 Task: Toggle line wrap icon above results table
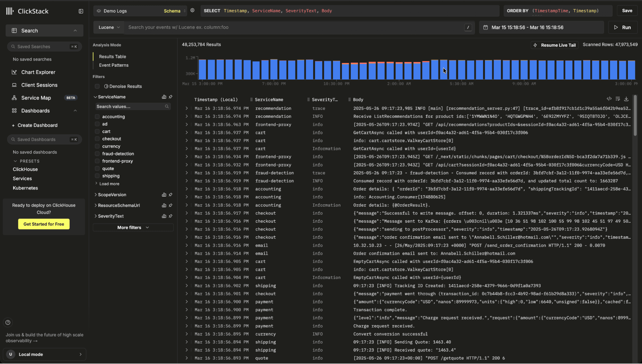click(x=618, y=99)
